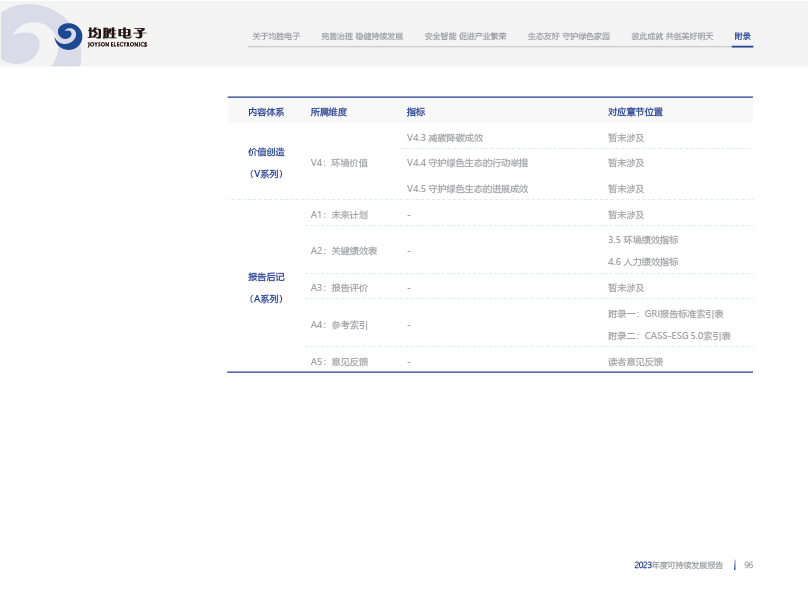Go to 安全智能 促进产业繁荣 tab
This screenshot has width=808, height=596.
[x=465, y=36]
